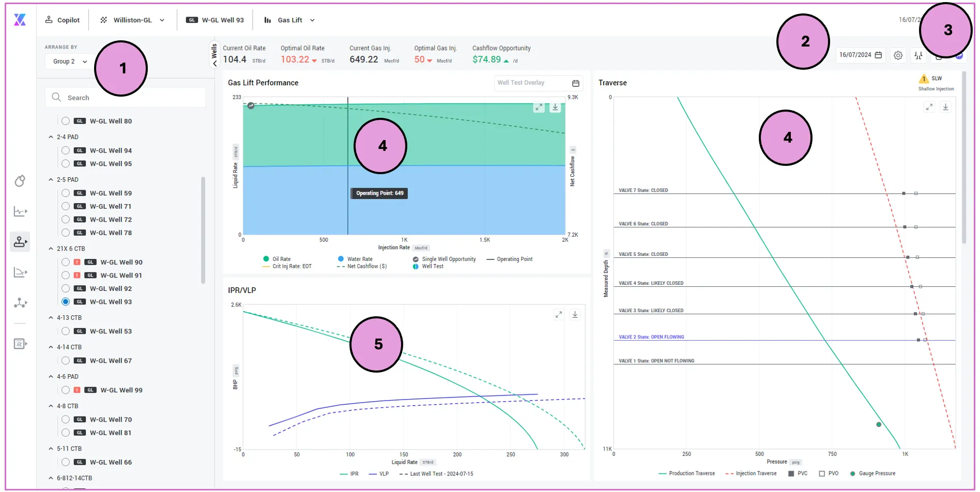
Task: Select radio button for W-GL Well 59
Action: [x=66, y=193]
